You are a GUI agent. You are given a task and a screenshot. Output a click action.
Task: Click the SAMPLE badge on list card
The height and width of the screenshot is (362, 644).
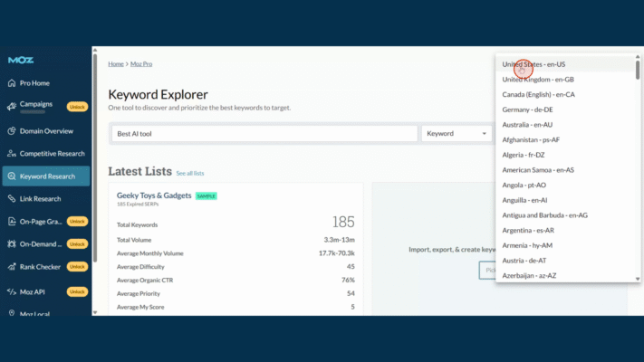pyautogui.click(x=207, y=196)
